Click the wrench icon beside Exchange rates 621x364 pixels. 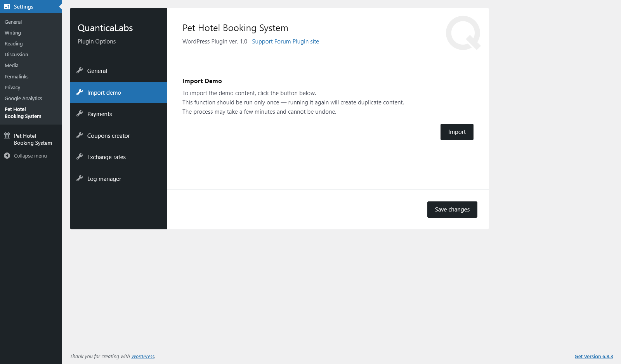pos(80,156)
